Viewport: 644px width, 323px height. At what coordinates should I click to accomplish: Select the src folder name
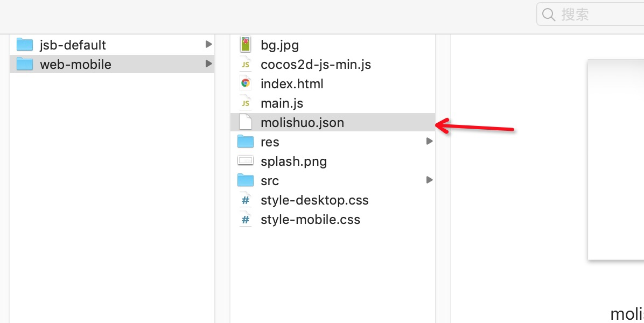pos(270,181)
